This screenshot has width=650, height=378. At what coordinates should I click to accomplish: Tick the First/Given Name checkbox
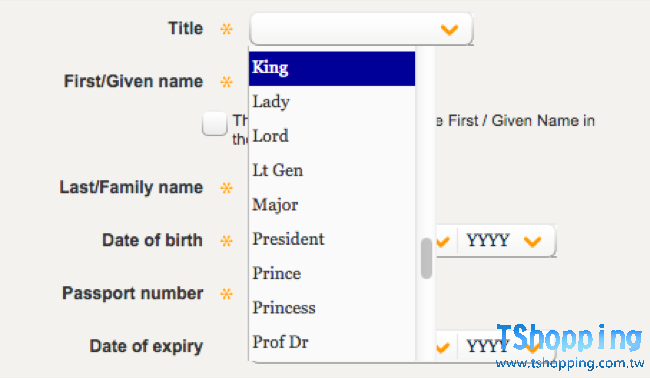pyautogui.click(x=214, y=124)
